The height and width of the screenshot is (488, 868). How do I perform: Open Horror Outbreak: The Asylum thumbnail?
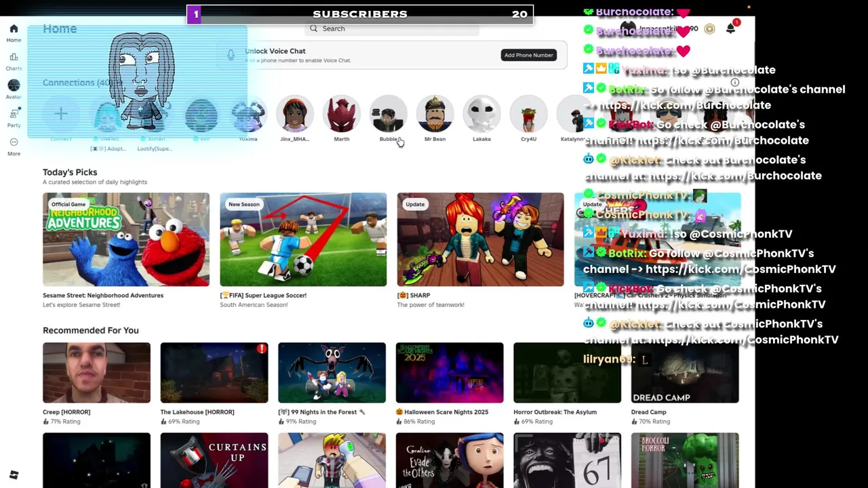(567, 373)
